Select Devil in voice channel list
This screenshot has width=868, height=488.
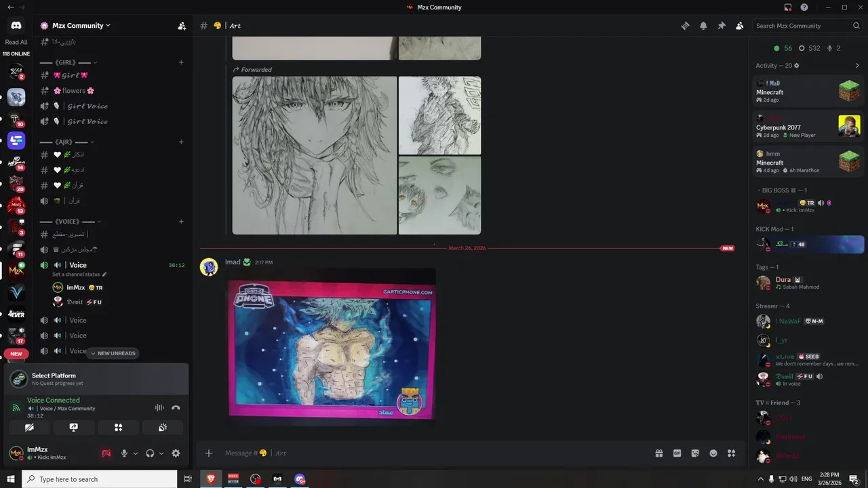click(x=118, y=302)
